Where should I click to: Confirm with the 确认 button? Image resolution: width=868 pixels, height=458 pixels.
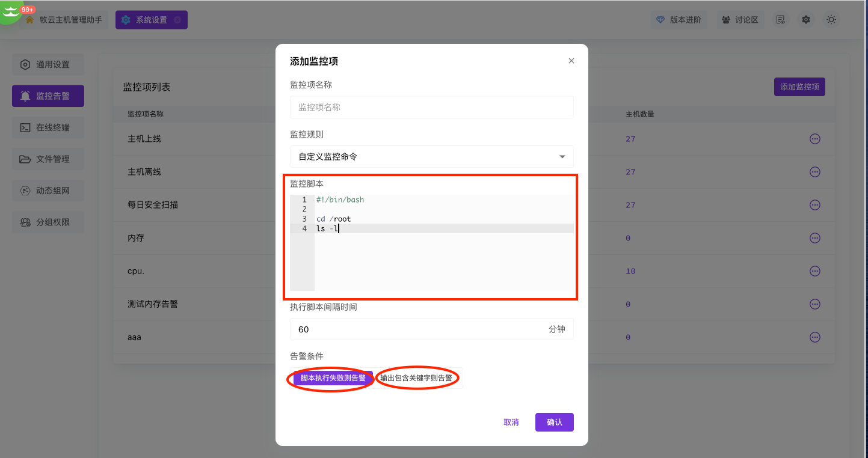[x=553, y=422]
